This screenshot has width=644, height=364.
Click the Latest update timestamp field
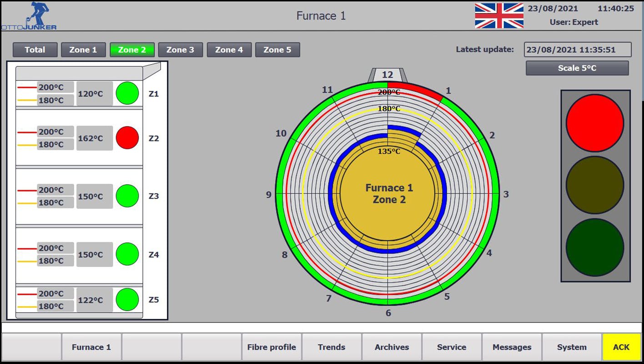(x=578, y=50)
